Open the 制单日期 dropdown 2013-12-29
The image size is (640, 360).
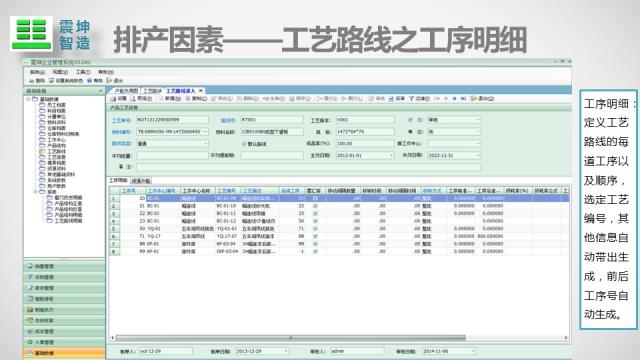pos(286,351)
